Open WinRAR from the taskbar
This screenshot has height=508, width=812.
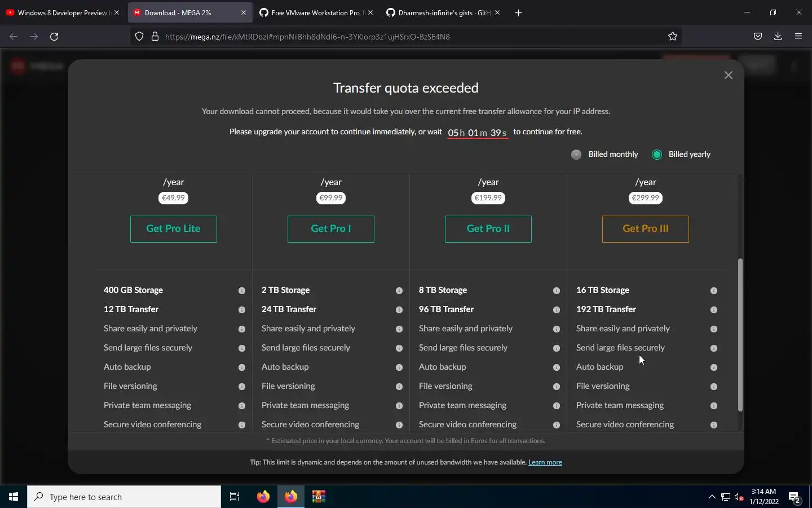click(x=319, y=497)
